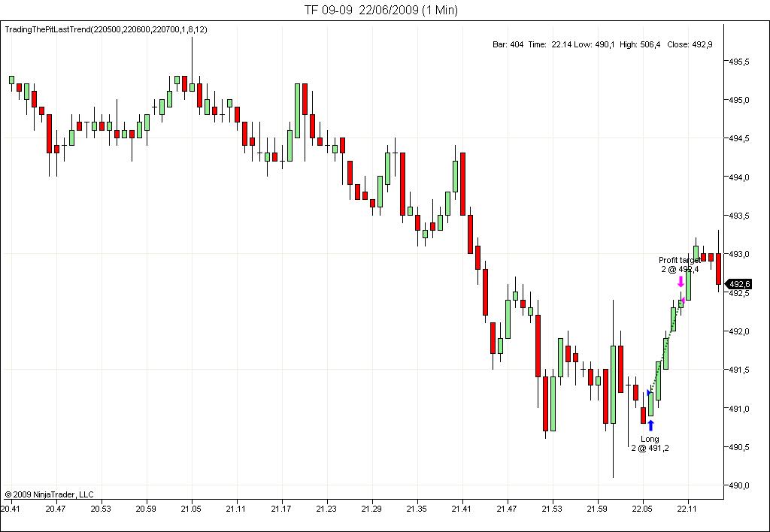This screenshot has width=770, height=532.
Task: Click the 21.29 time axis label
Action: click(371, 509)
